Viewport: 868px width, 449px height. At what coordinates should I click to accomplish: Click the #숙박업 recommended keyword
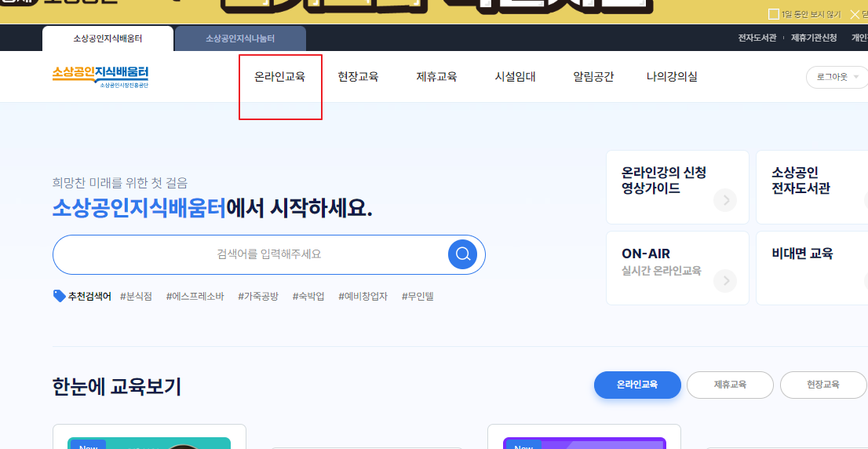tap(308, 296)
